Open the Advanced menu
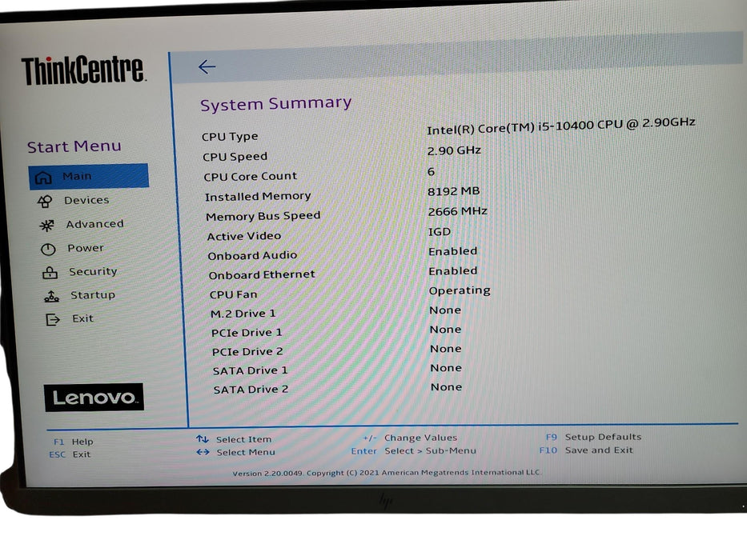This screenshot has width=747, height=560. (x=94, y=224)
